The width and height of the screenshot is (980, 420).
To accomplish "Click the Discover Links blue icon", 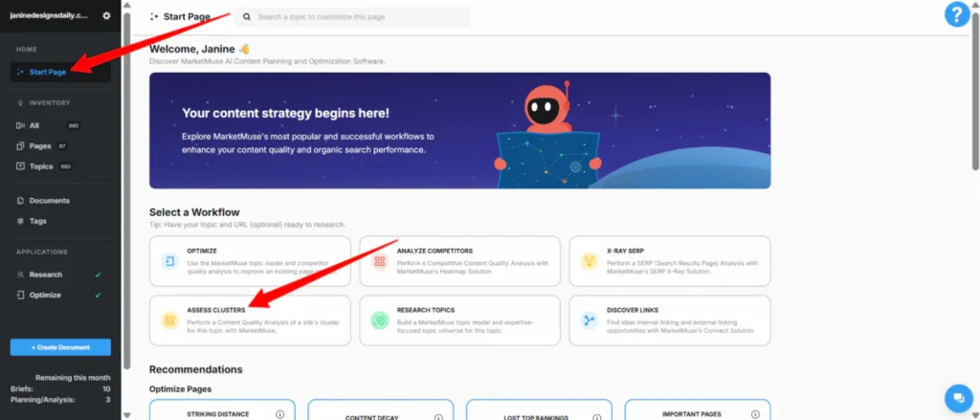I will click(590, 321).
